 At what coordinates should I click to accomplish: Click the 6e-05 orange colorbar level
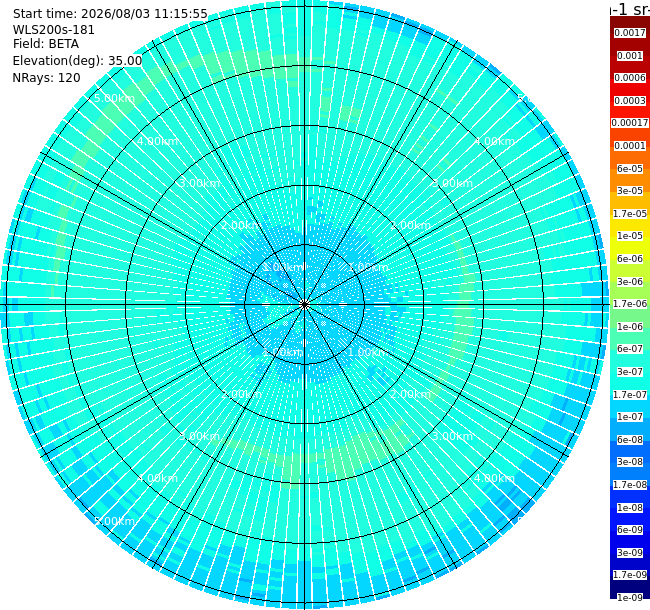[x=630, y=169]
